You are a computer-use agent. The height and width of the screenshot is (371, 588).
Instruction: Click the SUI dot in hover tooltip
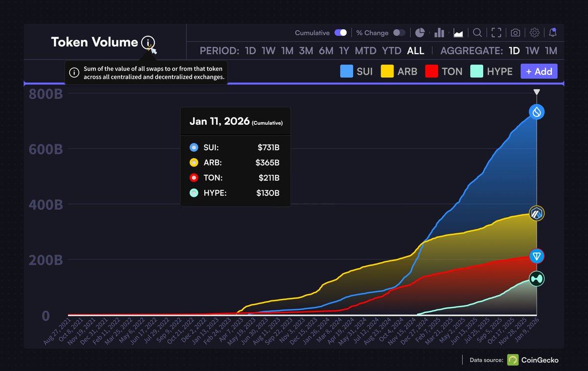[x=194, y=147]
